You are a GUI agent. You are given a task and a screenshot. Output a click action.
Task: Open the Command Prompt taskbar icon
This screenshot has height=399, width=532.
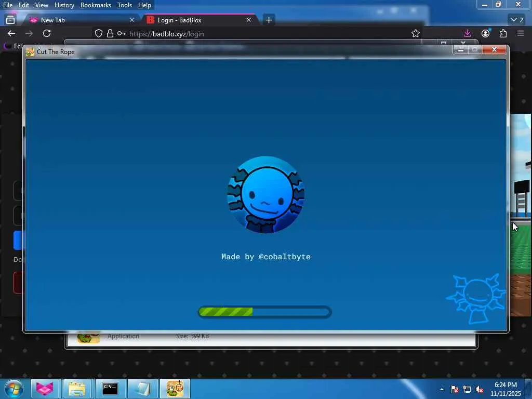(x=110, y=389)
